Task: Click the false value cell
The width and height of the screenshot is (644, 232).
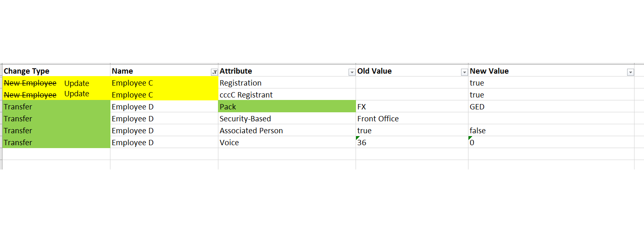Action: (550, 130)
